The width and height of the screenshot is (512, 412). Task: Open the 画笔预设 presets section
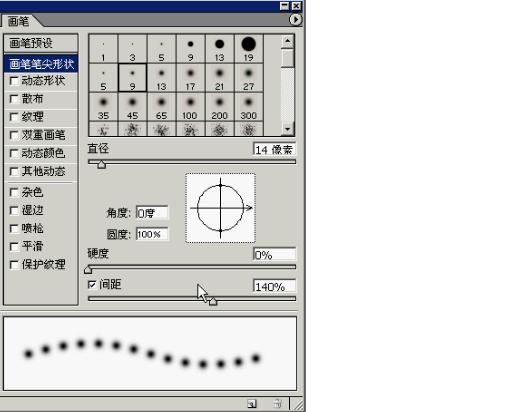click(x=41, y=43)
